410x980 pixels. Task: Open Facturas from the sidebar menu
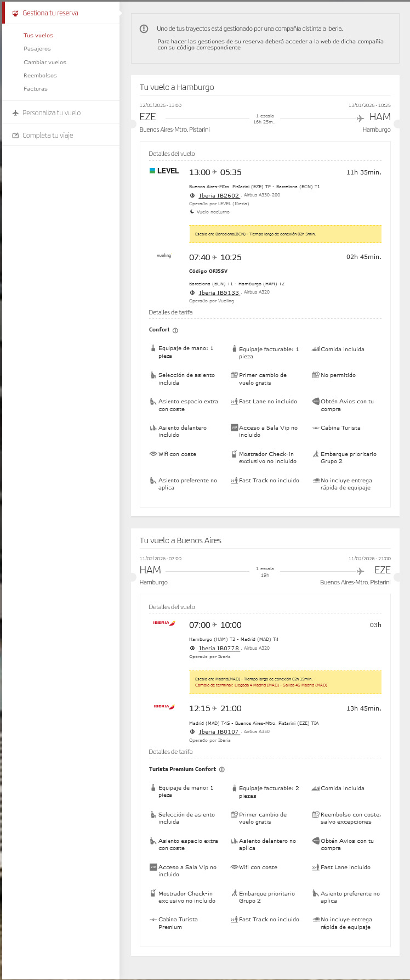click(36, 88)
